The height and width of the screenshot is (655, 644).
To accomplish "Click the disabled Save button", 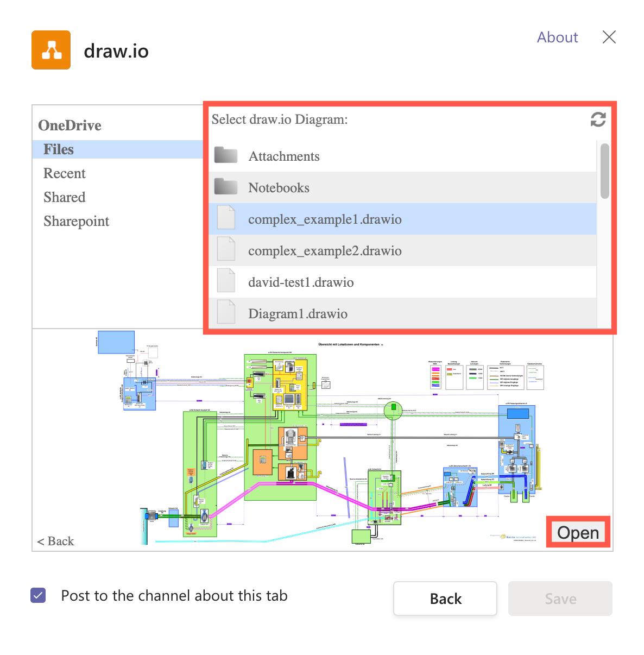I will (560, 599).
